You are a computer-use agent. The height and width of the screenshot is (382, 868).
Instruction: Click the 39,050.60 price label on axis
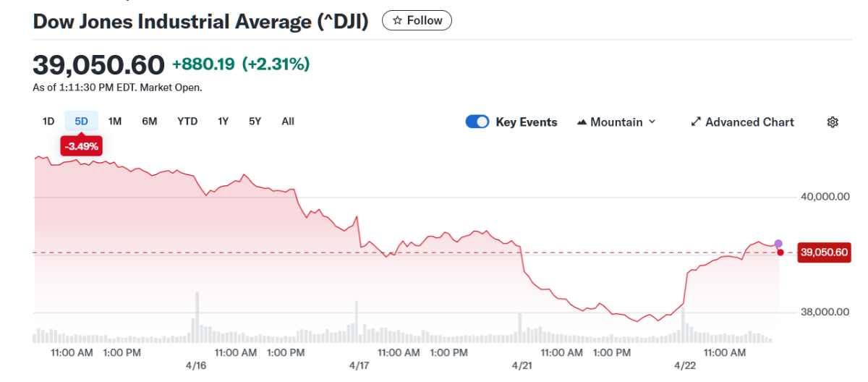[824, 252]
